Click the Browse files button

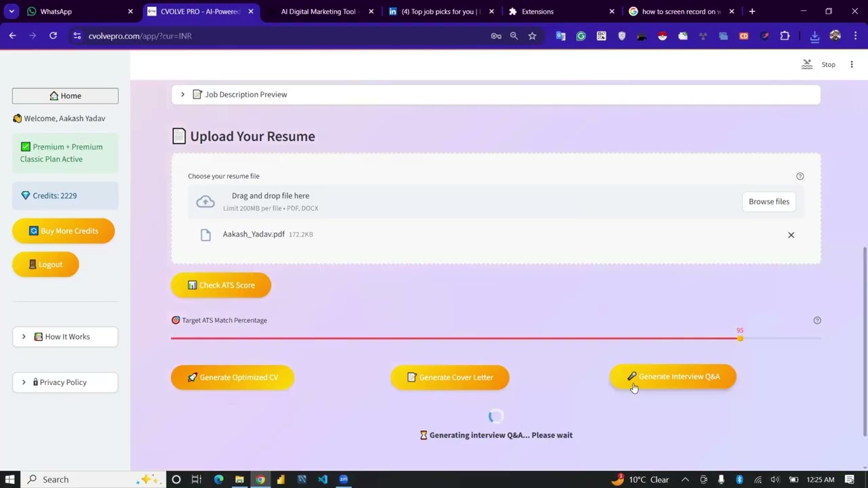(x=769, y=201)
